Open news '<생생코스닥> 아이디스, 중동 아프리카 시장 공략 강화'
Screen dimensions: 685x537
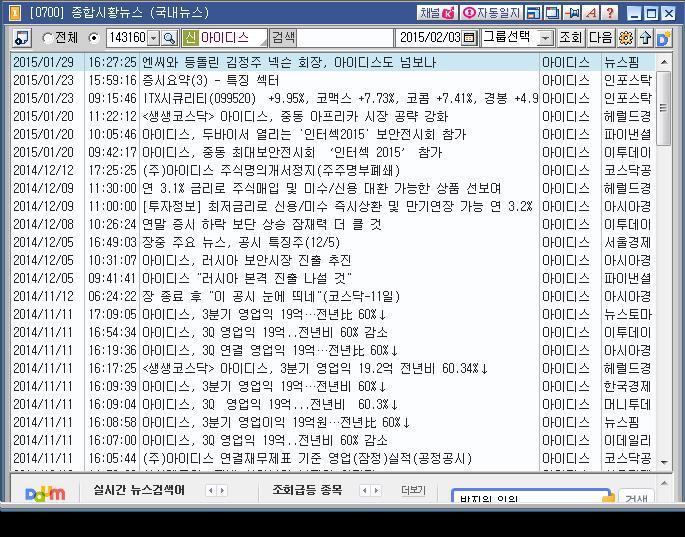point(333,117)
